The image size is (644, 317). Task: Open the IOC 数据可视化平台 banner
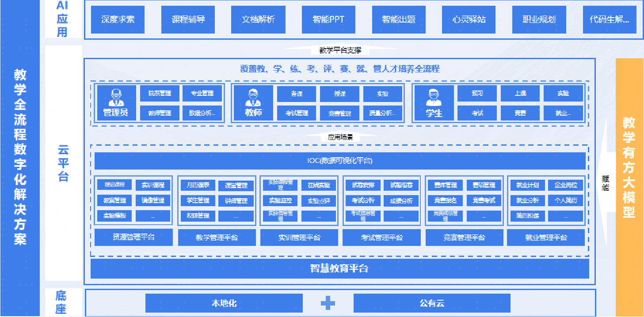pyautogui.click(x=339, y=161)
